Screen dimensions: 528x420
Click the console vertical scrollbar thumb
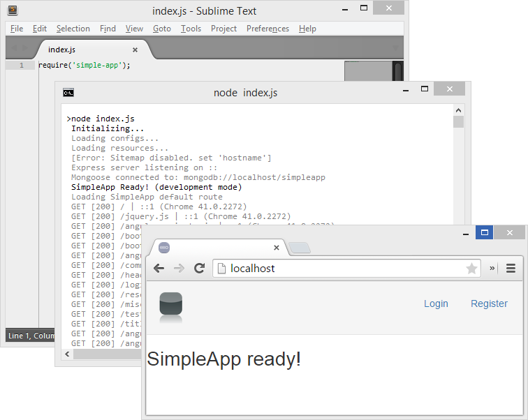(458, 121)
